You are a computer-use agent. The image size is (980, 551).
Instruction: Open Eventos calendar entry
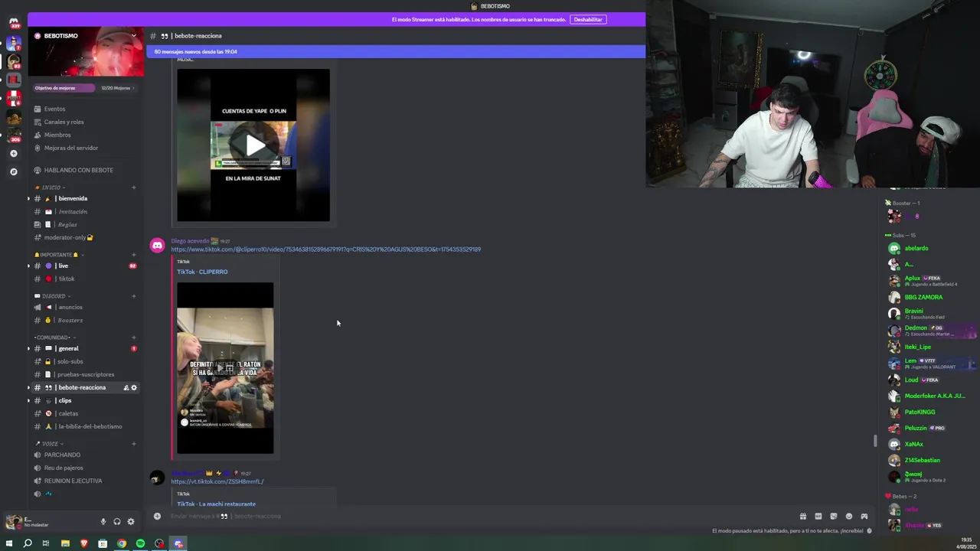pyautogui.click(x=54, y=109)
